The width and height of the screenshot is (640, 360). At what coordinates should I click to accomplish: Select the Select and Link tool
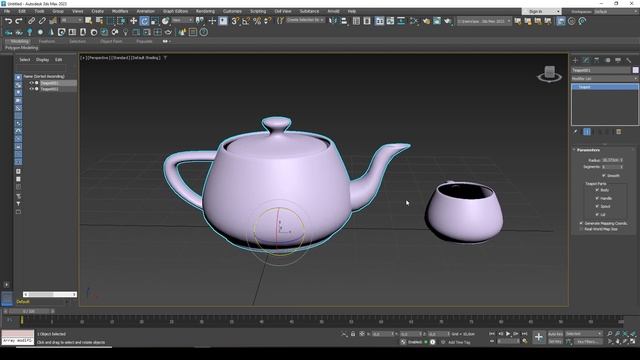(31, 21)
